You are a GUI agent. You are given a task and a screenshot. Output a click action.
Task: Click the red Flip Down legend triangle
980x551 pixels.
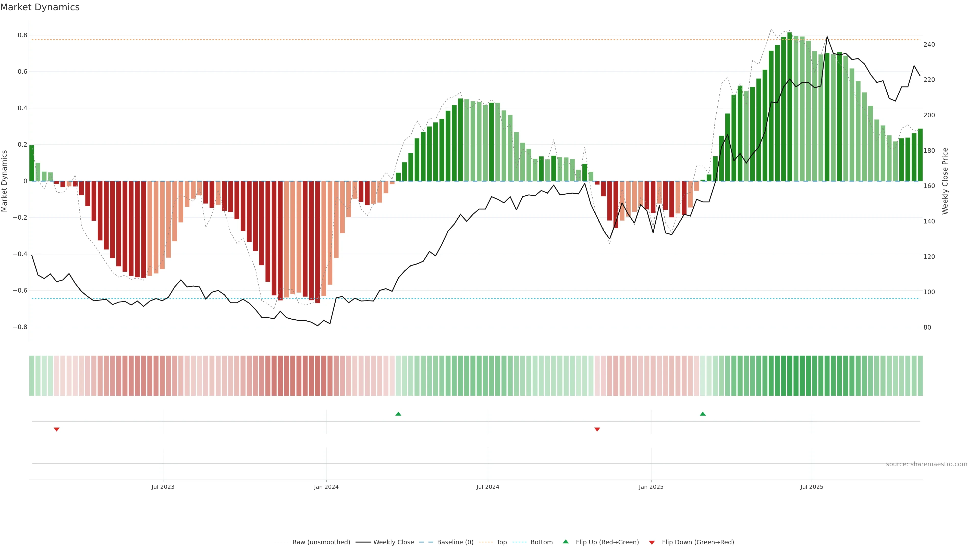point(652,542)
